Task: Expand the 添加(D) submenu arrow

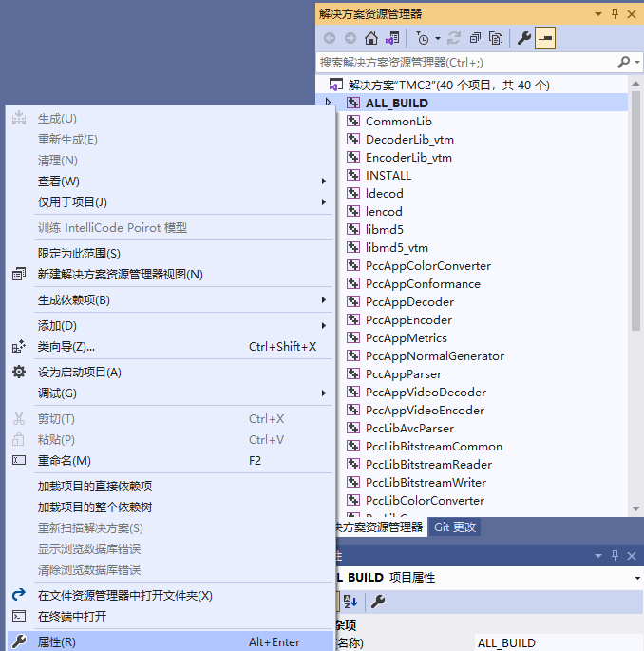Action: tap(324, 326)
